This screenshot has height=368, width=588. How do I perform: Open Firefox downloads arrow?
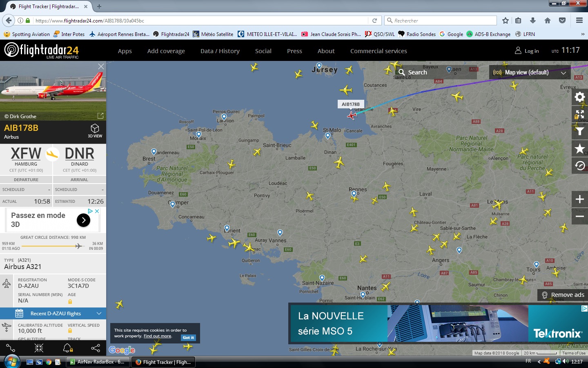click(533, 20)
